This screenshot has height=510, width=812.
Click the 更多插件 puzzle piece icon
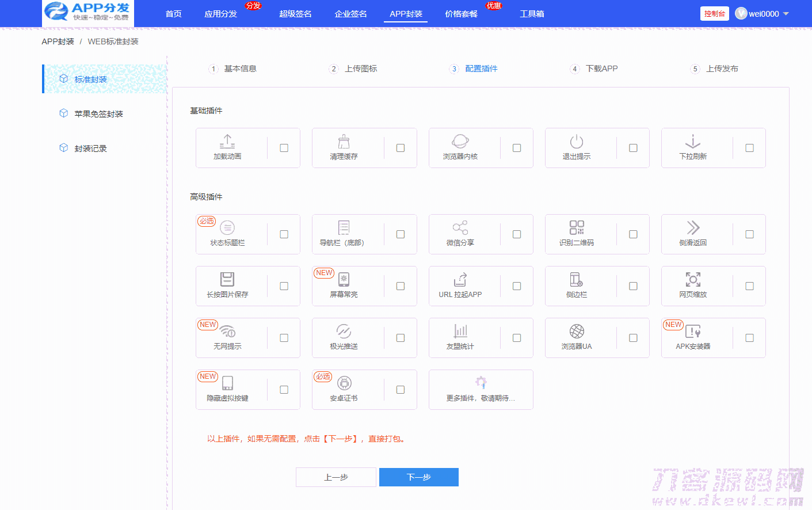point(481,382)
